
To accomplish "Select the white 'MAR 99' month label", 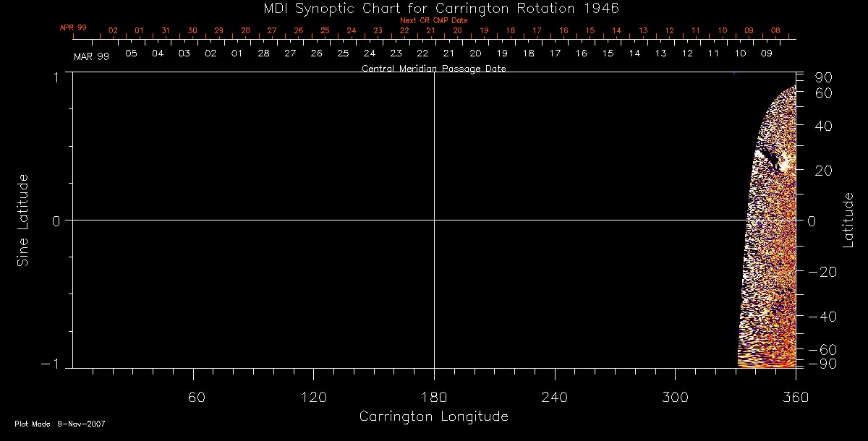I will point(91,56).
